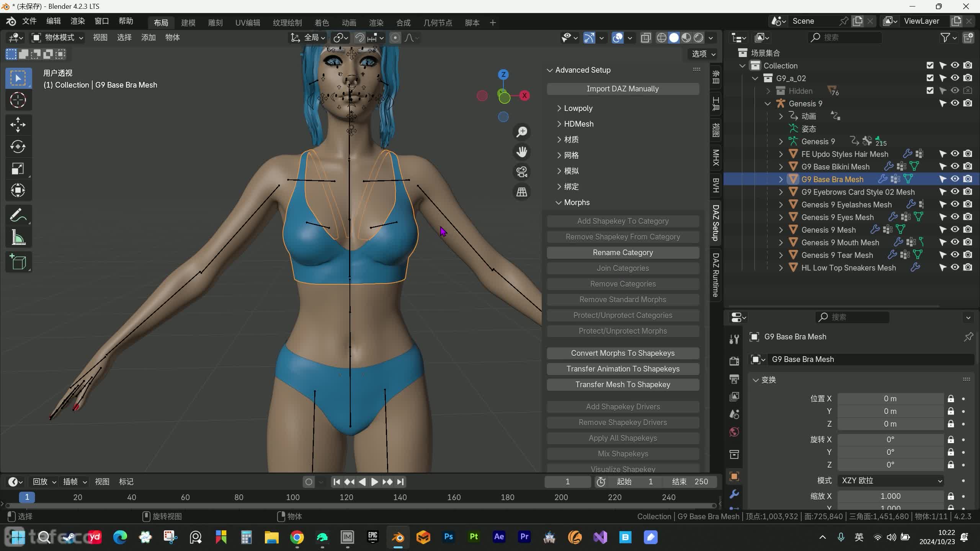Open the Object properties tab
980x551 pixels.
[x=734, y=476]
